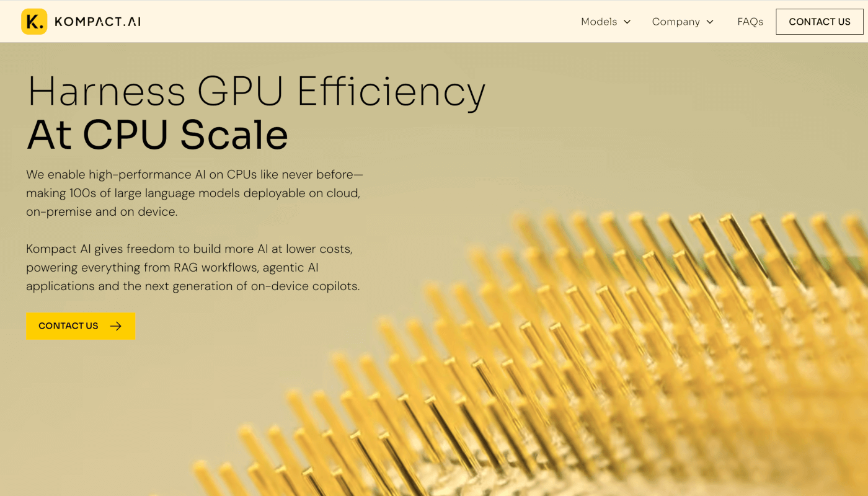This screenshot has height=496, width=868.
Task: Click the text mentioning 'RAG workflows, agentic AI'
Action: pos(172,268)
